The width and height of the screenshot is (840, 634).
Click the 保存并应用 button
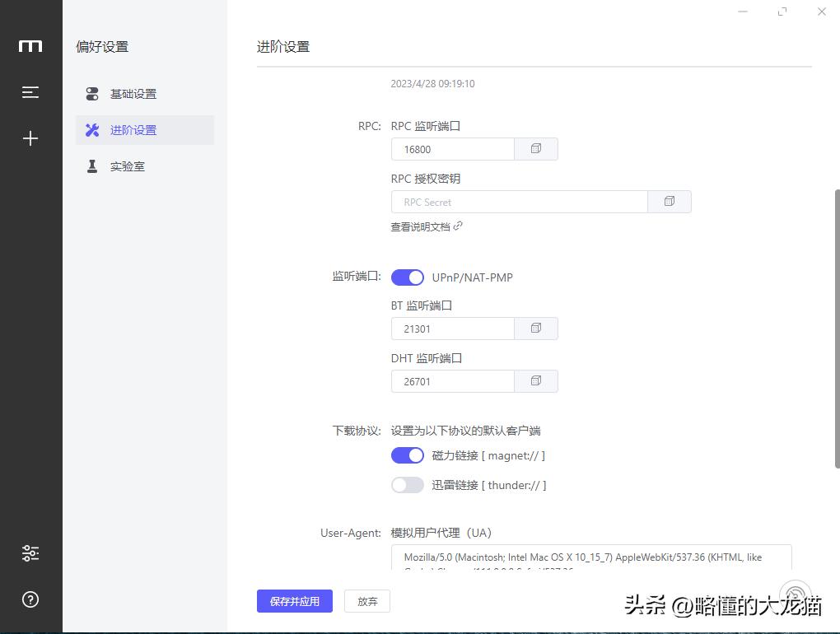[x=294, y=601]
